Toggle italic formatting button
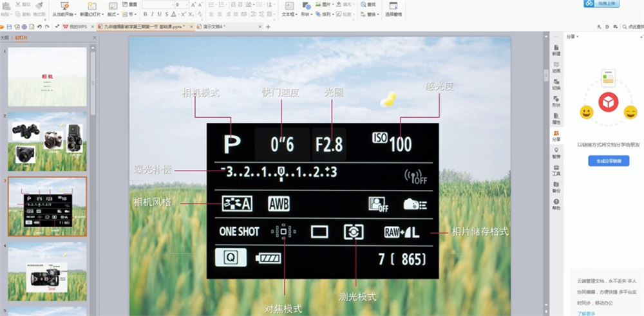Screen dimensions: 644x316 (x=153, y=14)
